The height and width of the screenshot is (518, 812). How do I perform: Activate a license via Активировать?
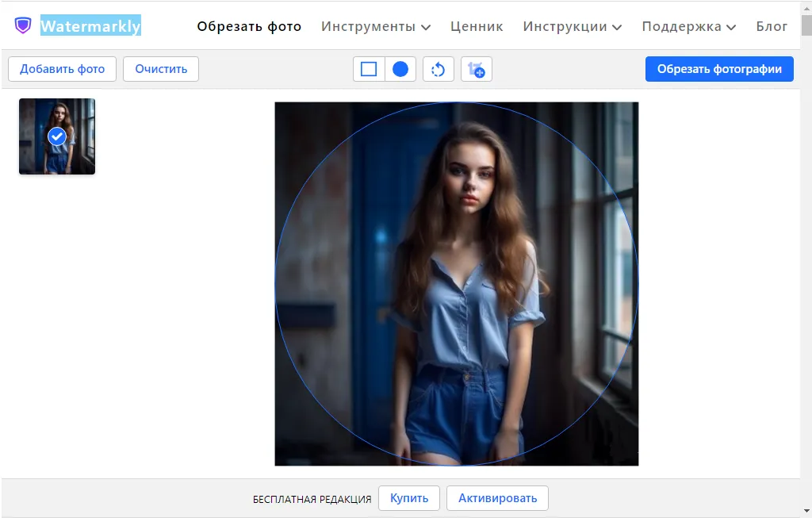click(x=498, y=498)
